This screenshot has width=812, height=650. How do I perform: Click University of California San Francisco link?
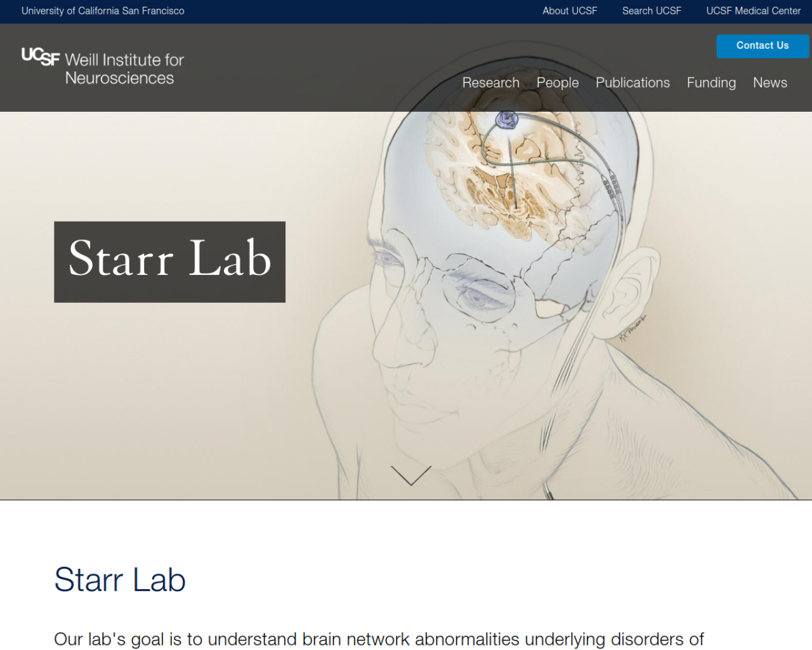(x=103, y=11)
